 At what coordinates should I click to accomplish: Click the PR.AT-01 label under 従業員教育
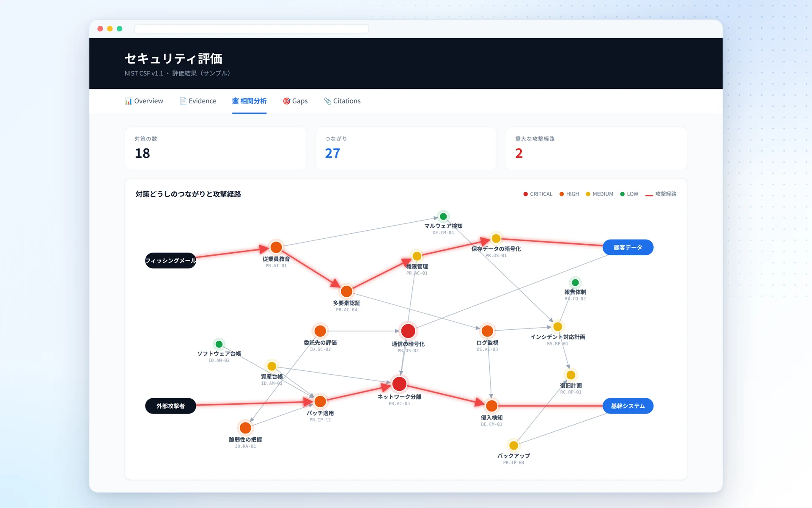[x=276, y=266]
